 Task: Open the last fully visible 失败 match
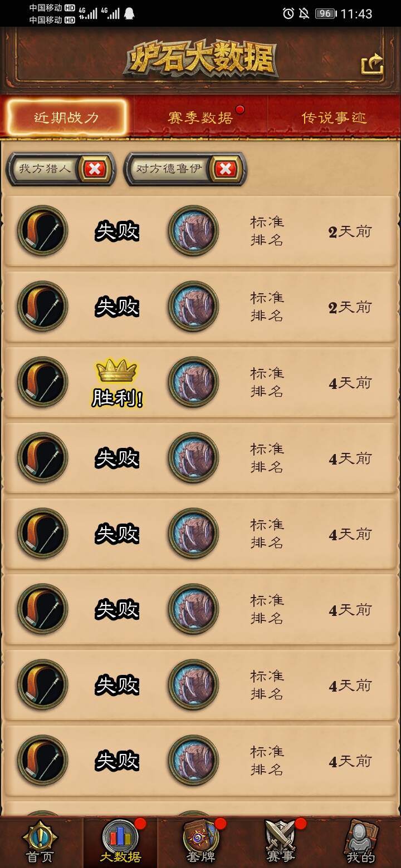[200, 761]
